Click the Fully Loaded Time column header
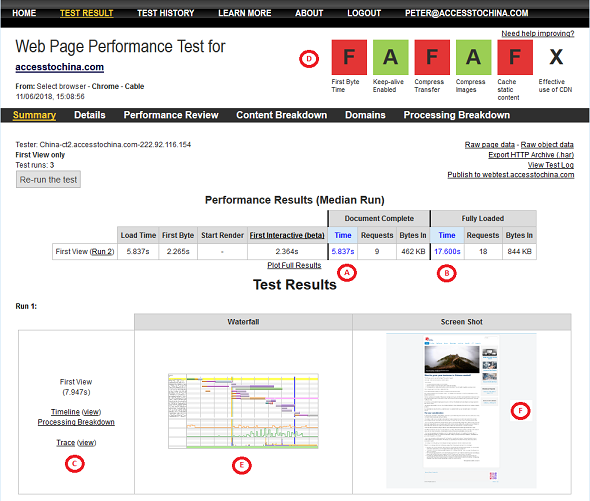Image resolution: width=590 pixels, height=501 pixels. coord(447,235)
